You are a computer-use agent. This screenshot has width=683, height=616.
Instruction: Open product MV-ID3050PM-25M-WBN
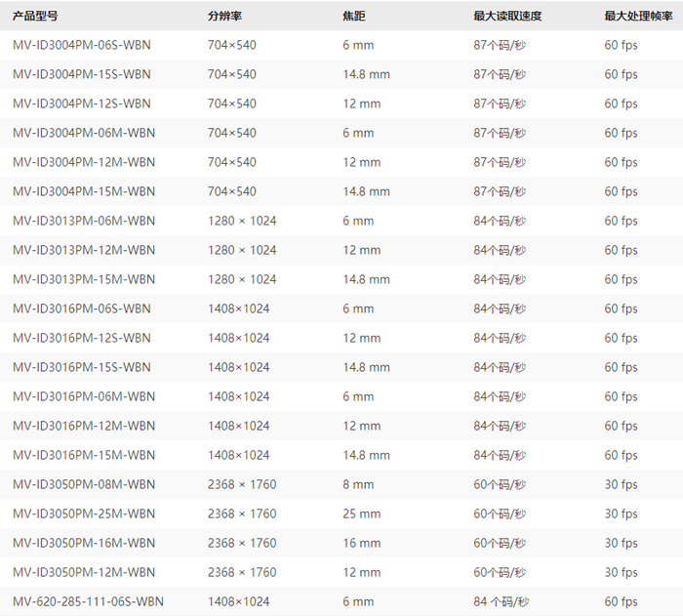click(x=84, y=513)
